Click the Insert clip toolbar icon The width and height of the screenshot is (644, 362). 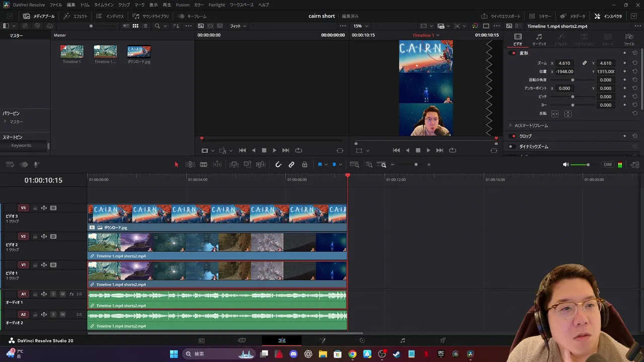[234, 164]
